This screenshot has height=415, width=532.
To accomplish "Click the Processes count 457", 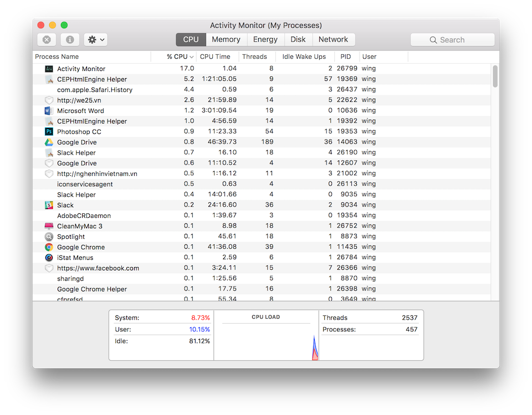I will point(412,330).
